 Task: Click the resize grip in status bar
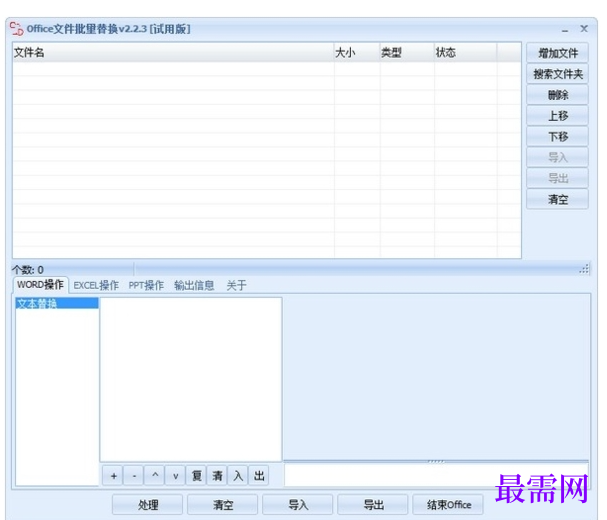[584, 269]
